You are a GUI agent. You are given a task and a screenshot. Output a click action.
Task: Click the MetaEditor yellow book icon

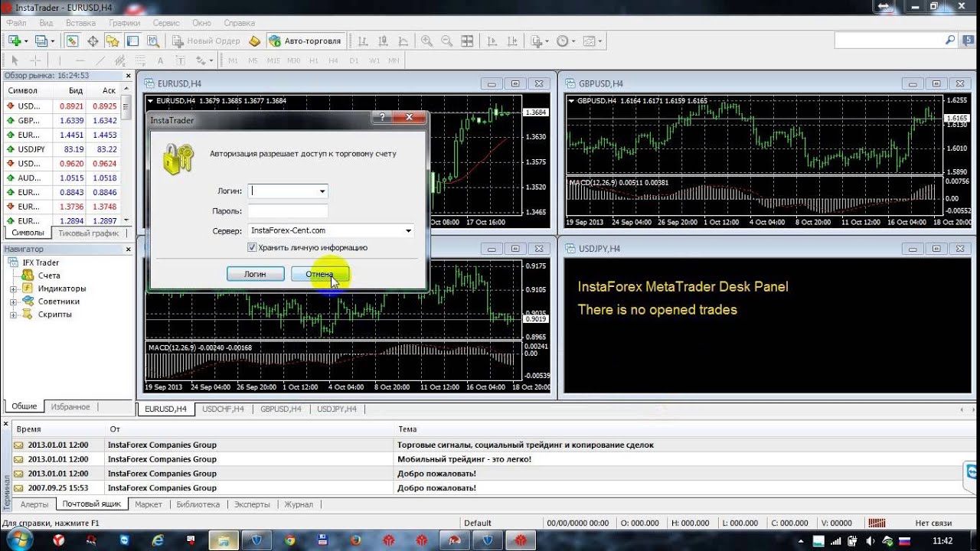click(255, 41)
